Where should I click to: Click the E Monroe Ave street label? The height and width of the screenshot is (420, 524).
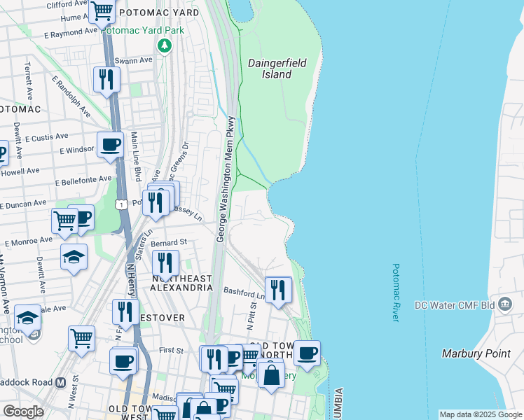tap(29, 241)
